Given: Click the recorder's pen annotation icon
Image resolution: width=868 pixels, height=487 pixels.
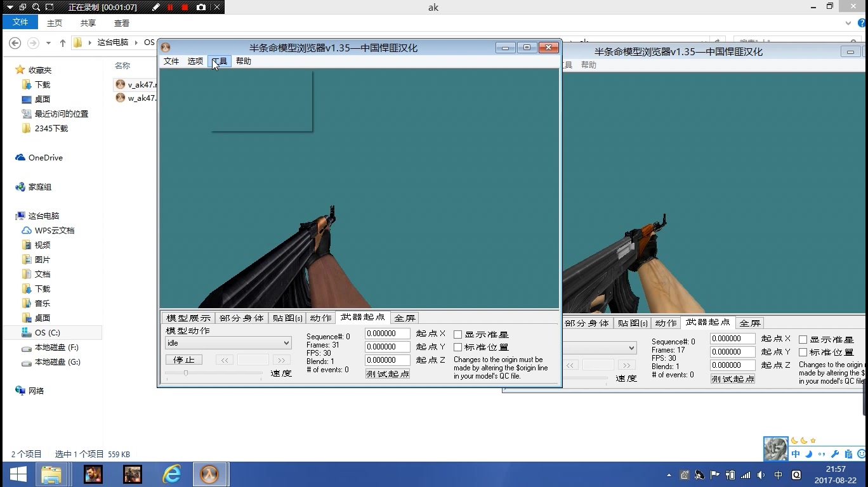Looking at the screenshot, I should pos(156,7).
